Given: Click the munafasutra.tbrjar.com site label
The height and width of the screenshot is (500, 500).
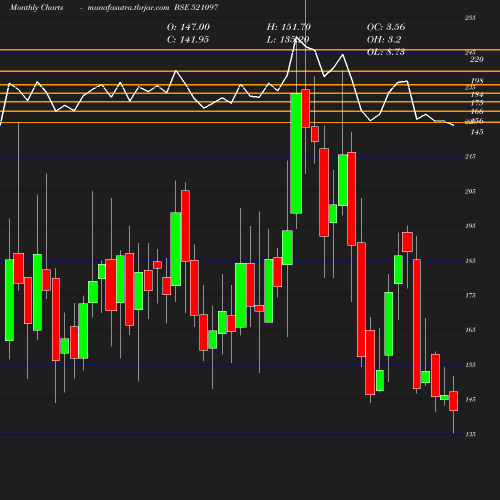Looking at the screenshot, I should (x=128, y=7).
